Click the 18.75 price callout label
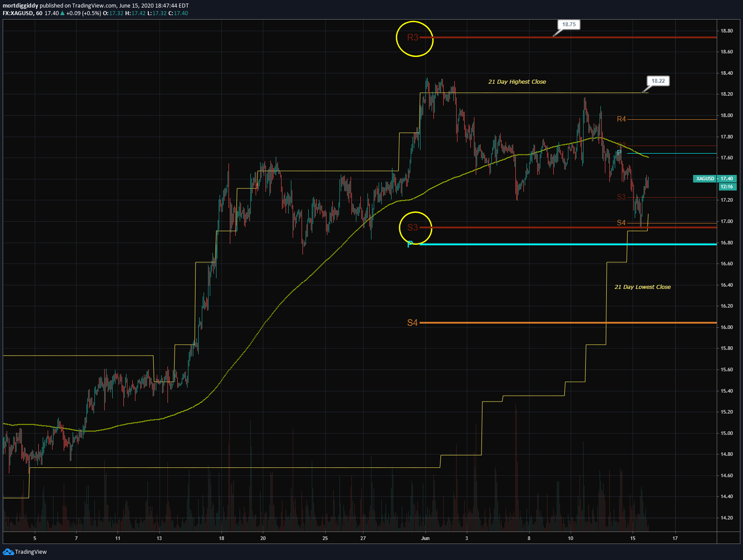 [569, 24]
